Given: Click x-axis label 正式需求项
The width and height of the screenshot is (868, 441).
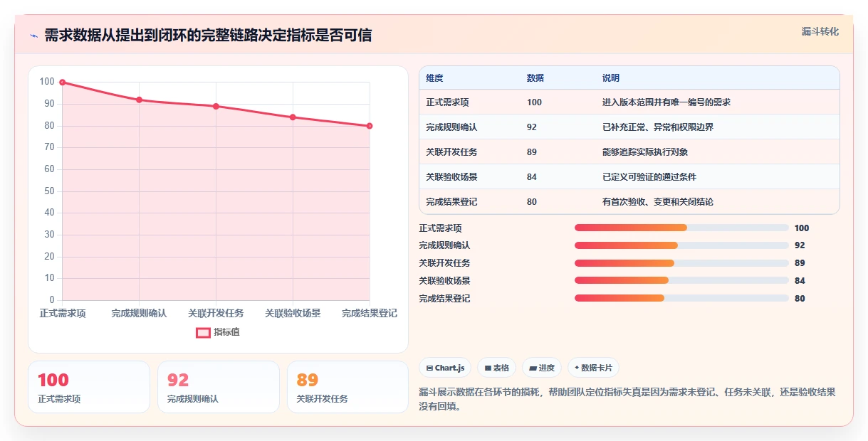Looking at the screenshot, I should (x=63, y=313).
